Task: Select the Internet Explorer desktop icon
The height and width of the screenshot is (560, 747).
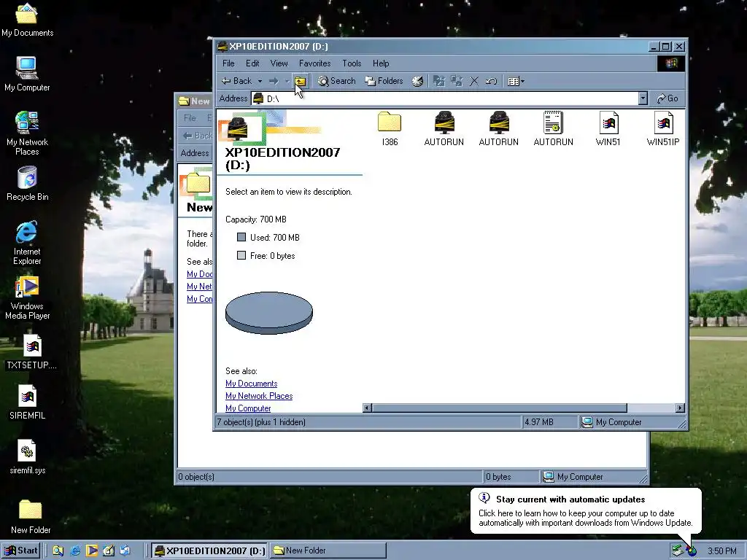Action: coord(27,243)
